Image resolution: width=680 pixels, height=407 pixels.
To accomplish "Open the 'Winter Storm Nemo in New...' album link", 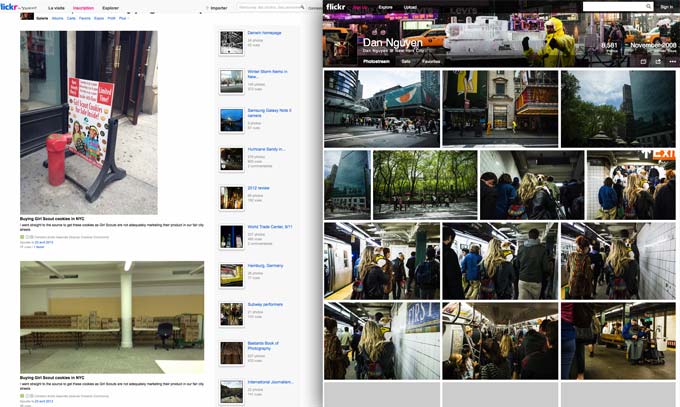I will pos(267,74).
